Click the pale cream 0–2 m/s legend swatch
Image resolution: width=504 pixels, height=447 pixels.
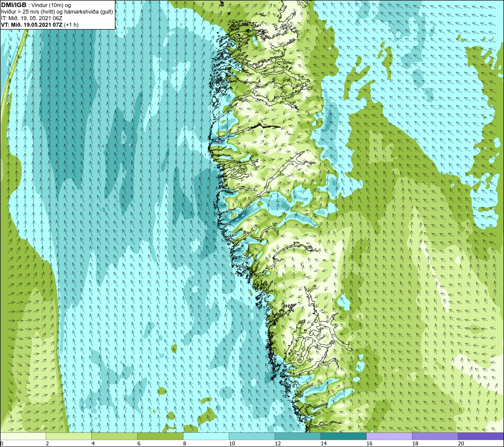coord(23,436)
